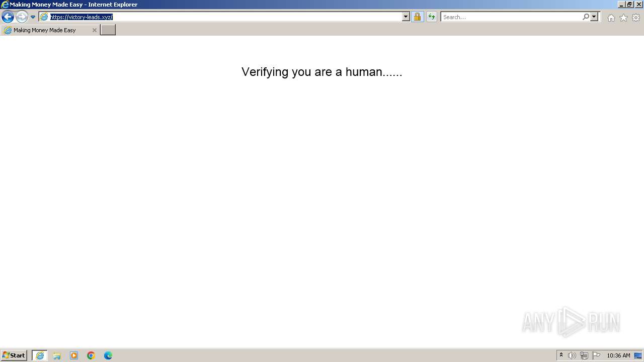Minimize the Internet Explorer window
The image size is (644, 362).
[621, 5]
